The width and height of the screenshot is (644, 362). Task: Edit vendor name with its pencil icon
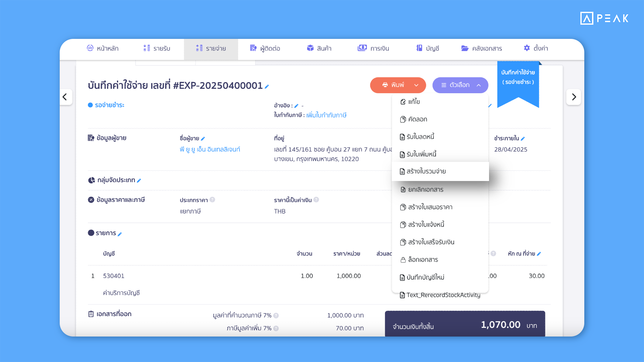tap(203, 139)
